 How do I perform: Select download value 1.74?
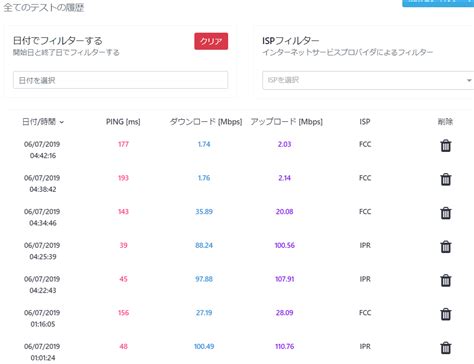[204, 144]
